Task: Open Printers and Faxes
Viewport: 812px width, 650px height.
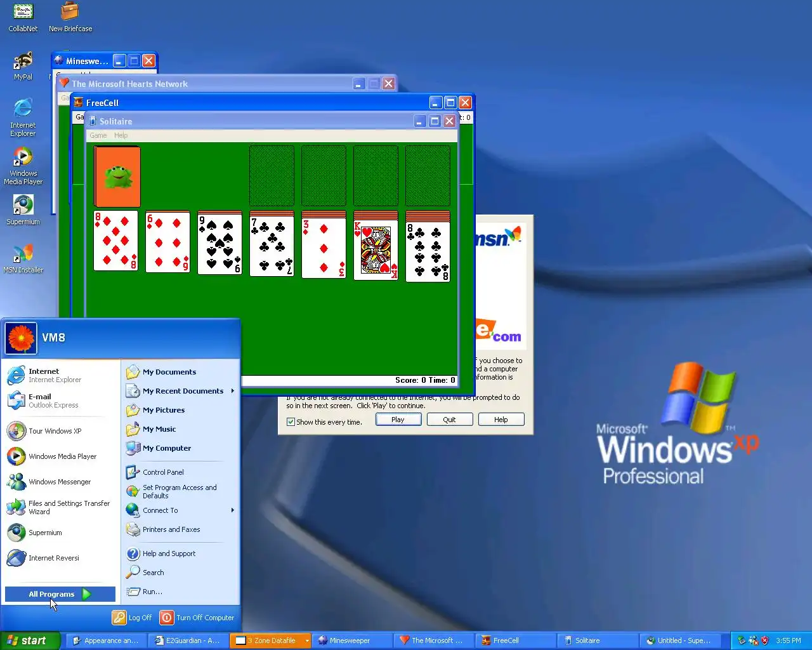Action: pyautogui.click(x=180, y=529)
